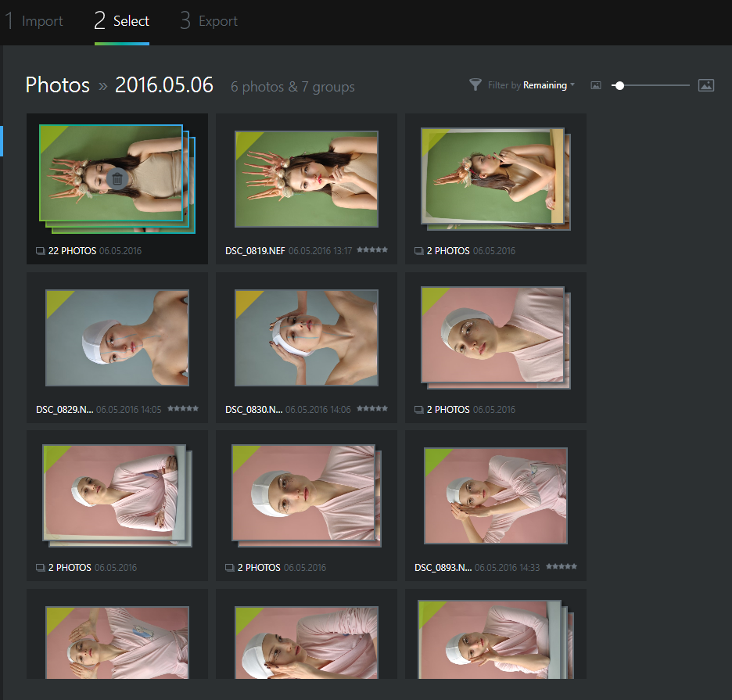Click the 06.05.2016 13:17 timestamp
Image resolution: width=732 pixels, height=700 pixels.
321,251
